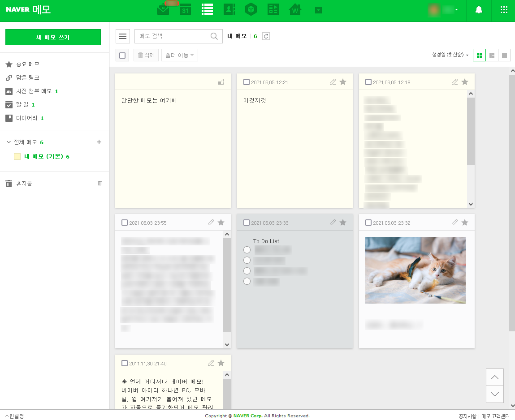Open 스킨설정 skin settings link
Screen dimensions: 515x420
pos(14,416)
